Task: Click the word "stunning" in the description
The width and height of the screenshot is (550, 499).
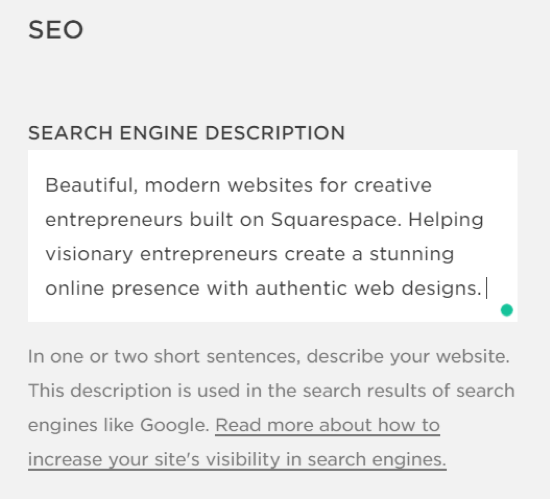Action: coord(412,254)
